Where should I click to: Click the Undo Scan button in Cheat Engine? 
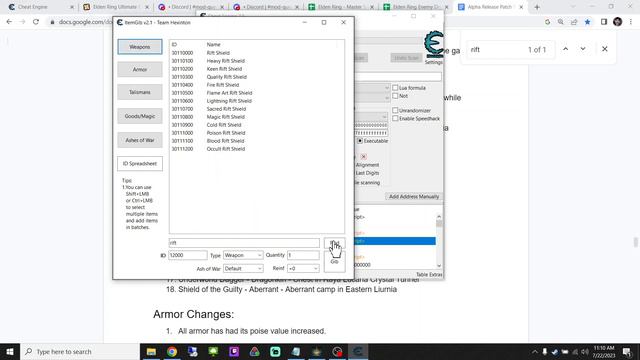pyautogui.click(x=406, y=58)
